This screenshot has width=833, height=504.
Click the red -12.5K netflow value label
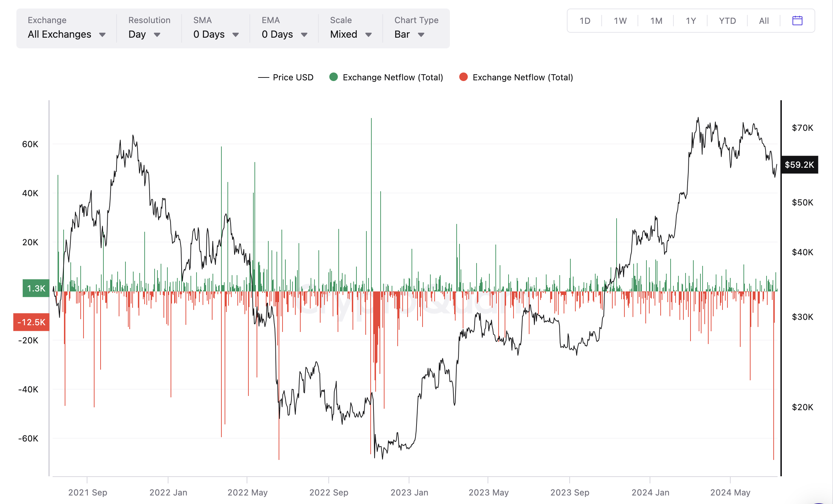[x=31, y=322]
